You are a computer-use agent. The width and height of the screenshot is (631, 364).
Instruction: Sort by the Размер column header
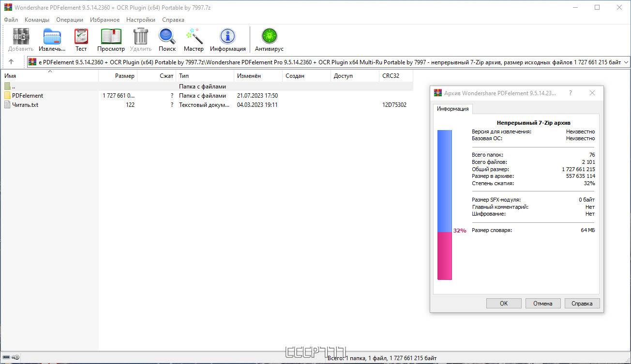coord(118,76)
